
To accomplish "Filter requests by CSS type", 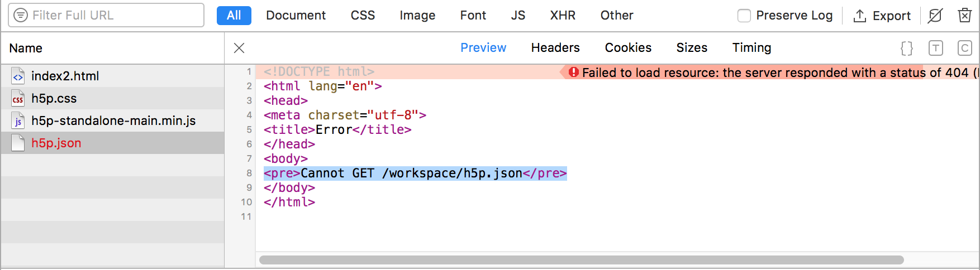I will [x=363, y=16].
